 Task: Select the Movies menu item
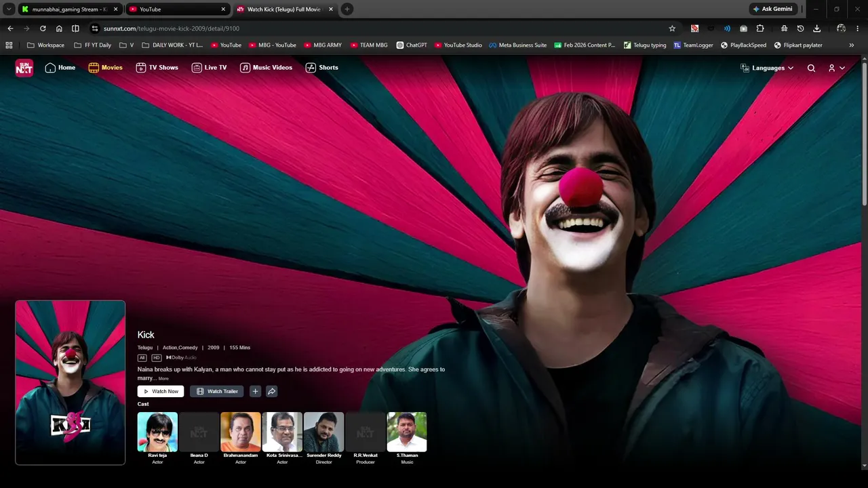coord(105,68)
